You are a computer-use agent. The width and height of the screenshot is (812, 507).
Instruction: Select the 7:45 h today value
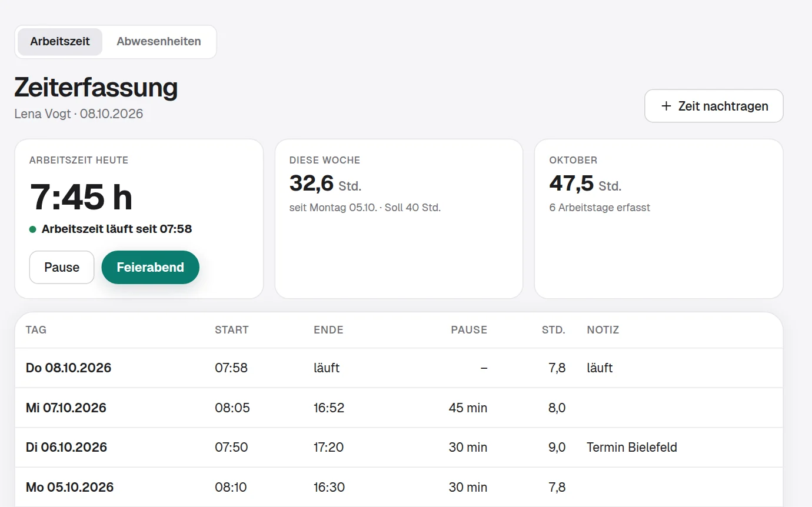81,196
